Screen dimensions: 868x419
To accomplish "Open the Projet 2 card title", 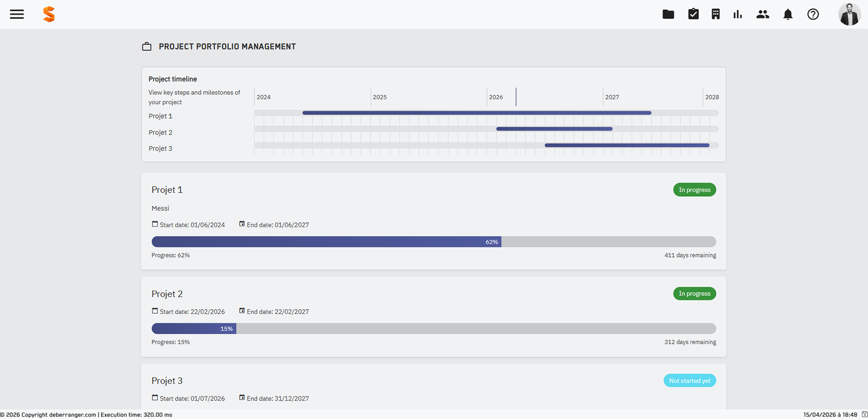I will [167, 294].
